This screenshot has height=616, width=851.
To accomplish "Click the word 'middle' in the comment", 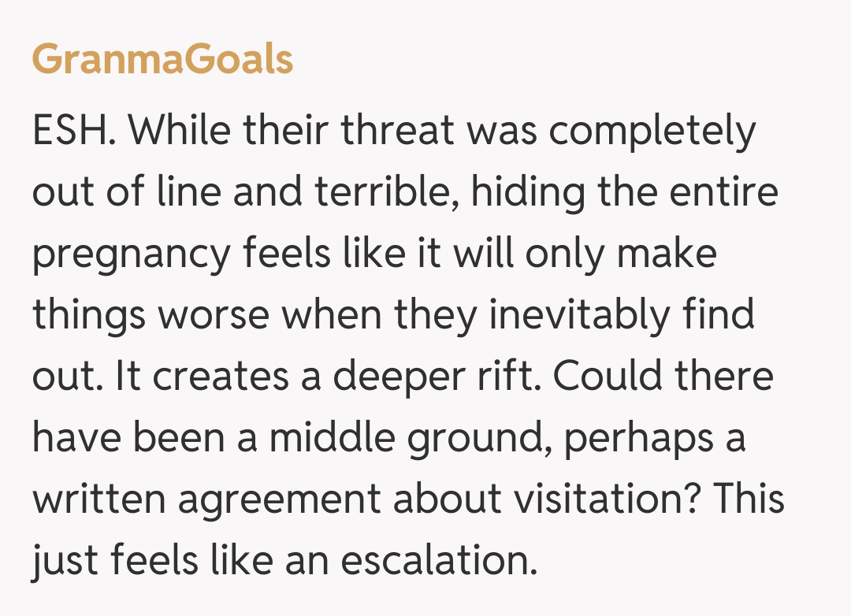I will 333,439.
